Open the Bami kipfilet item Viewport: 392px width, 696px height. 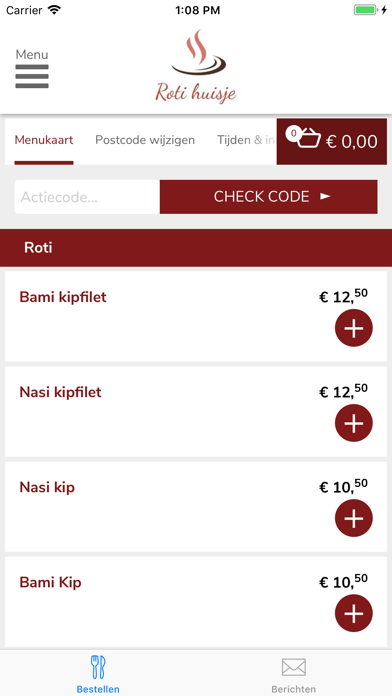pyautogui.click(x=196, y=316)
